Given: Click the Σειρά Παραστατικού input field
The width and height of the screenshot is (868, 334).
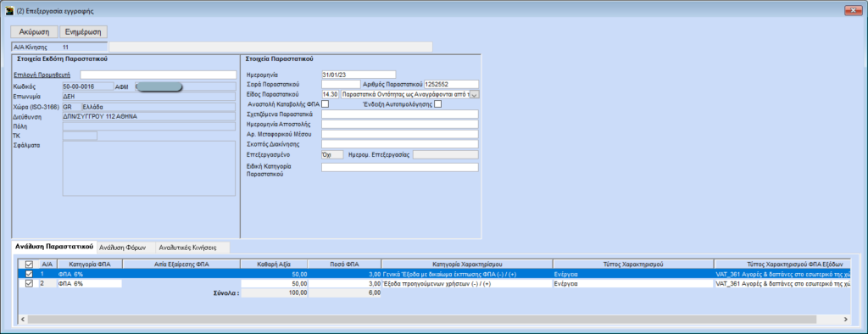Looking at the screenshot, I should coord(341,84).
